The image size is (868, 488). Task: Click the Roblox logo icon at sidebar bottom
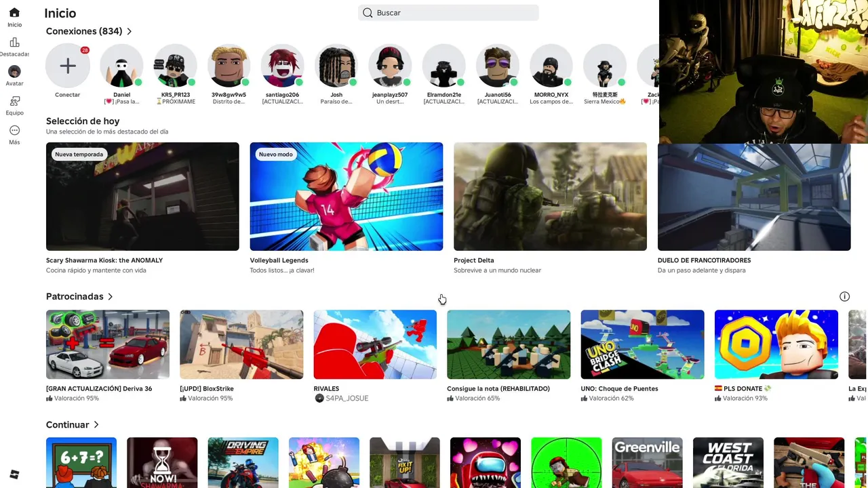(x=14, y=474)
